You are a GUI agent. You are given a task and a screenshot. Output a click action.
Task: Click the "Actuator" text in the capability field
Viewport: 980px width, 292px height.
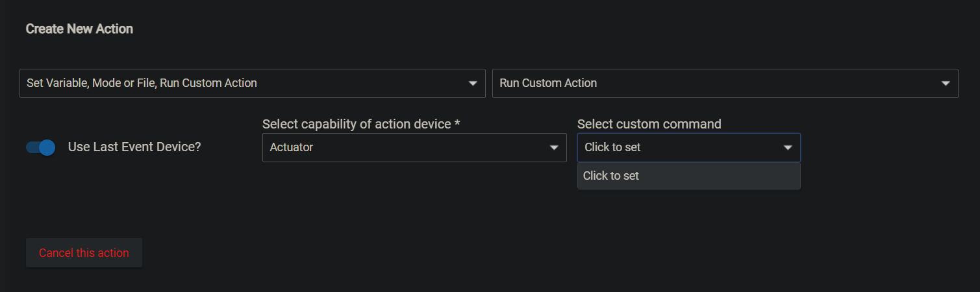pyautogui.click(x=292, y=147)
